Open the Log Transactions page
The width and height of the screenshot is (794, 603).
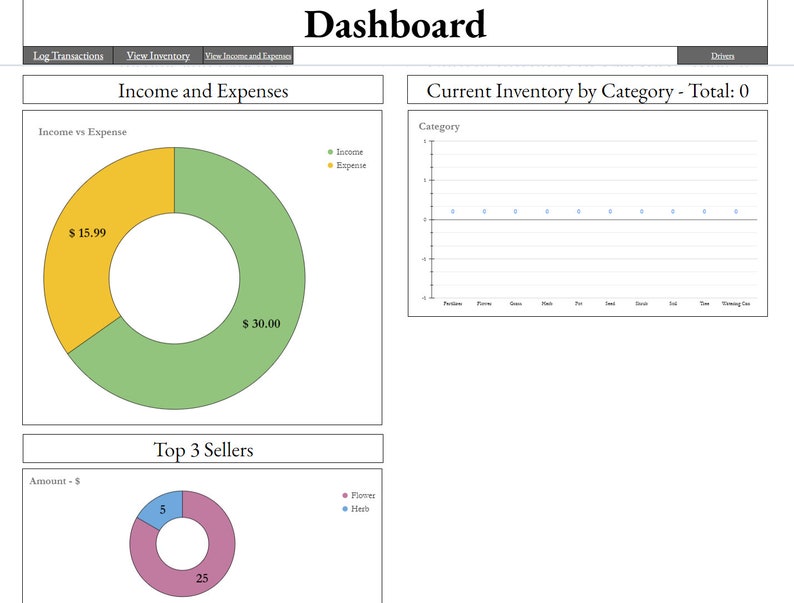pos(68,56)
